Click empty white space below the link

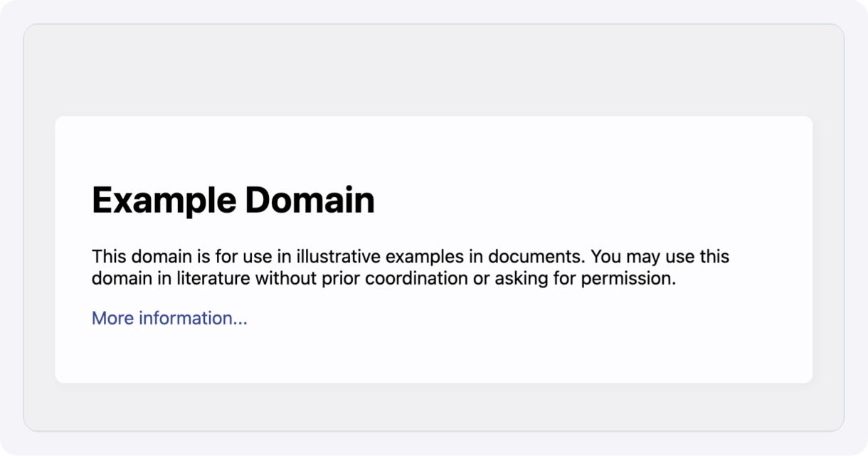pyautogui.click(x=434, y=357)
